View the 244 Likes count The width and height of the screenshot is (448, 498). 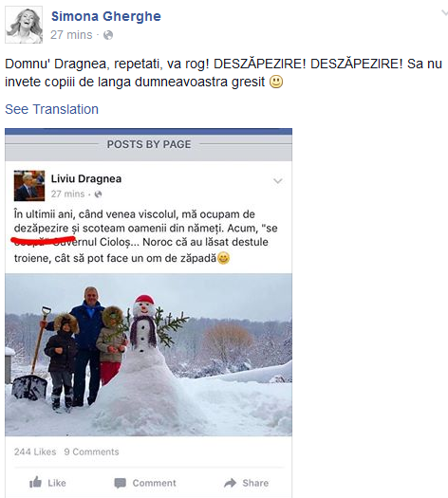pyautogui.click(x=35, y=452)
